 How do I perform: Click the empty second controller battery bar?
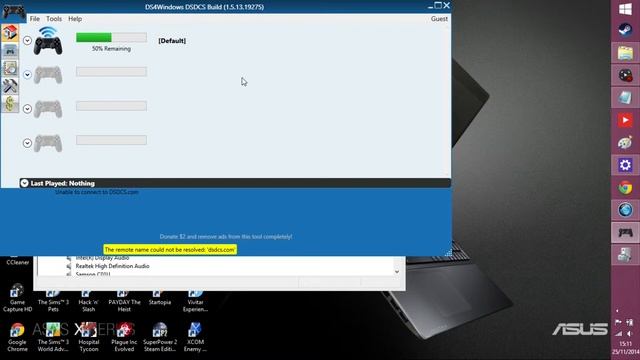coord(111,72)
